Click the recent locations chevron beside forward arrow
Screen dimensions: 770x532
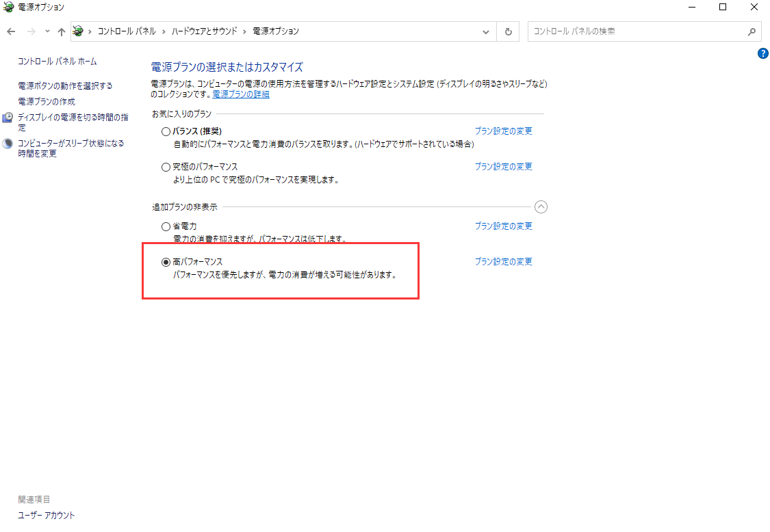(47, 31)
